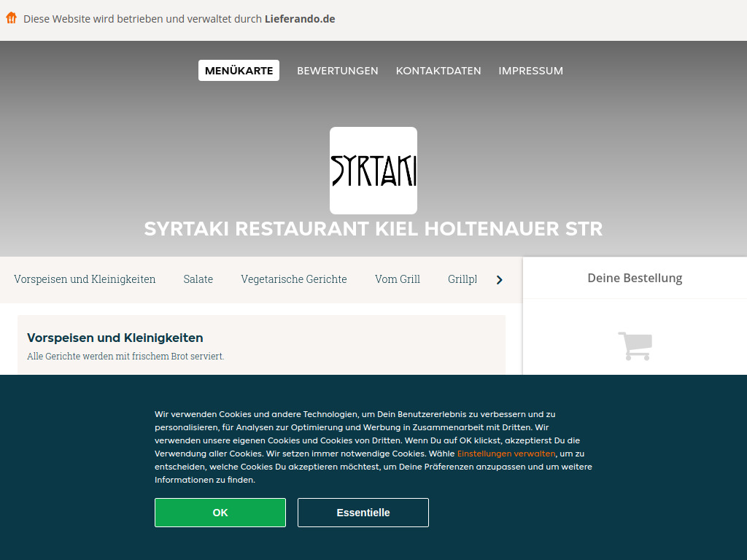Click the Lieferando.de link in banner
747x560 pixels.
pos(300,19)
